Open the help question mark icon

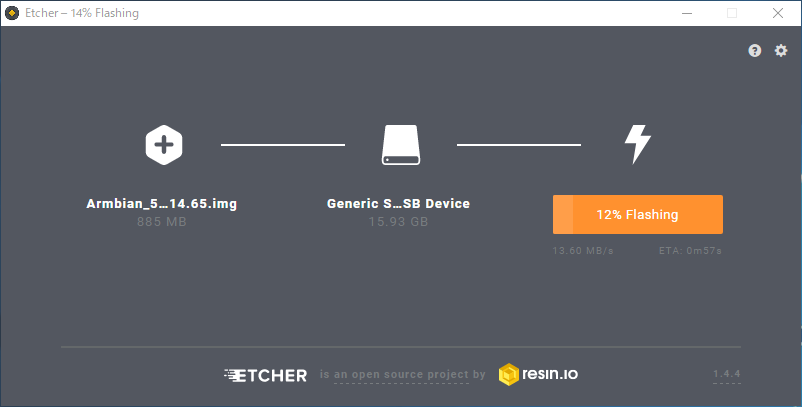(x=754, y=51)
